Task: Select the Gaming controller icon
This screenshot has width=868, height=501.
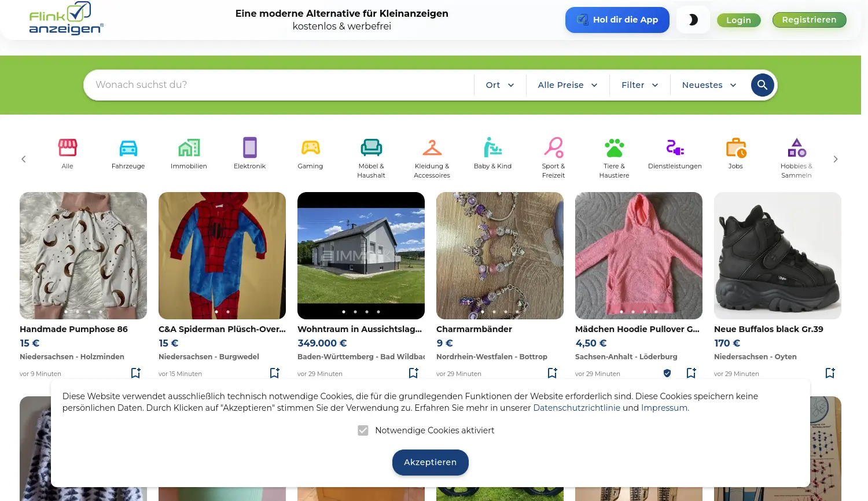Action: pyautogui.click(x=310, y=148)
